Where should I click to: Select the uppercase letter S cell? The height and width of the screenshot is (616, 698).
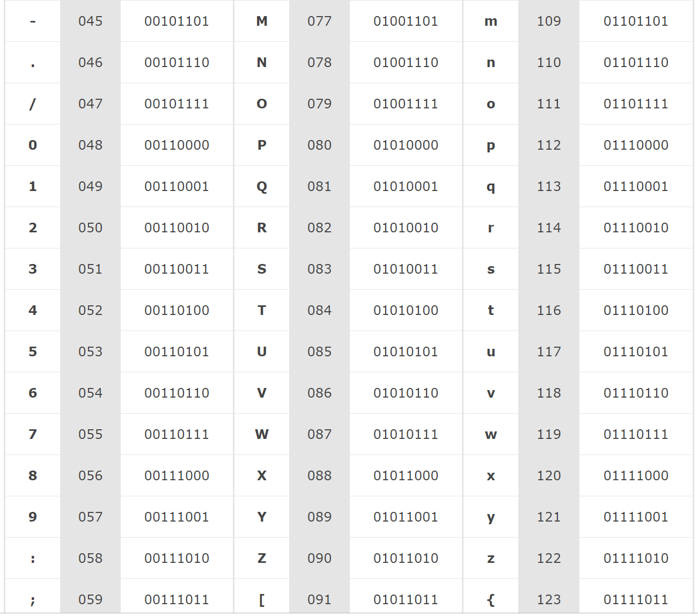click(262, 269)
